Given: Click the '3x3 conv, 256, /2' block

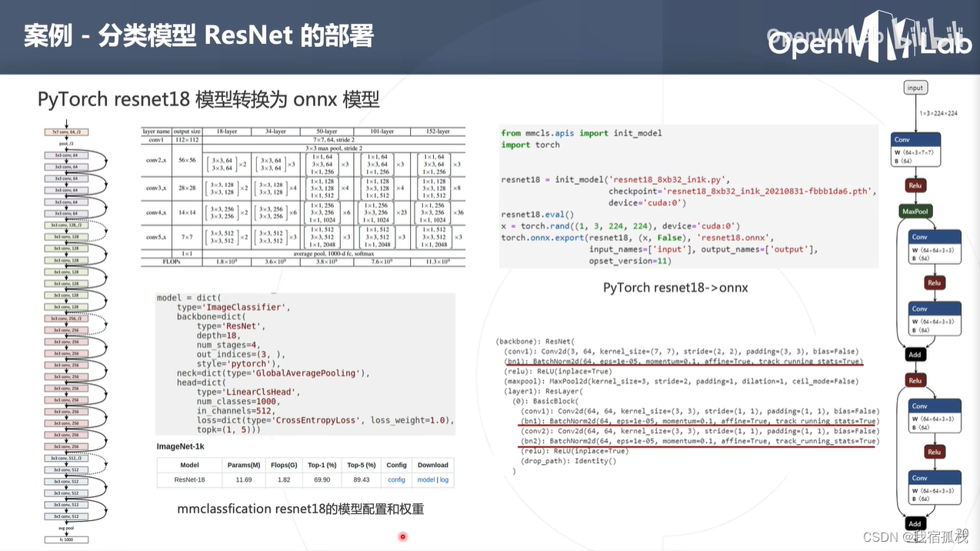Looking at the screenshot, I should pos(66,319).
